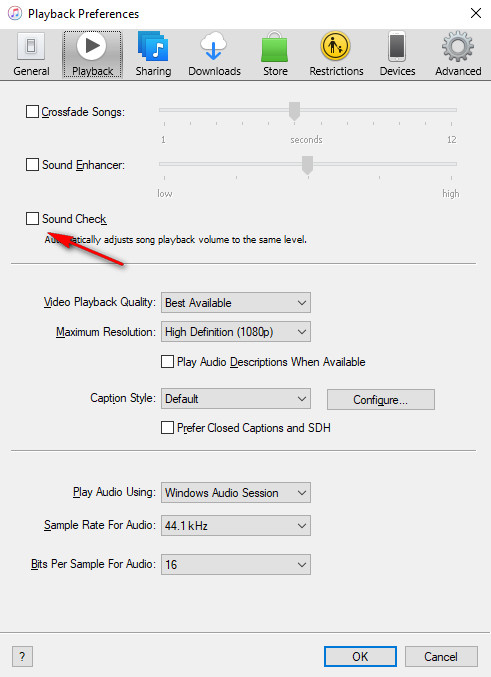Switch to the Devices phone icon

[397, 46]
